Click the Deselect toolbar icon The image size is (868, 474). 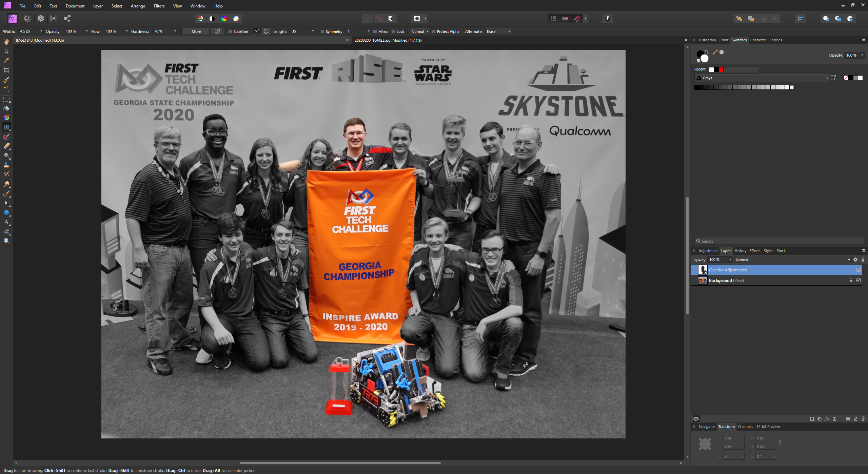(379, 19)
